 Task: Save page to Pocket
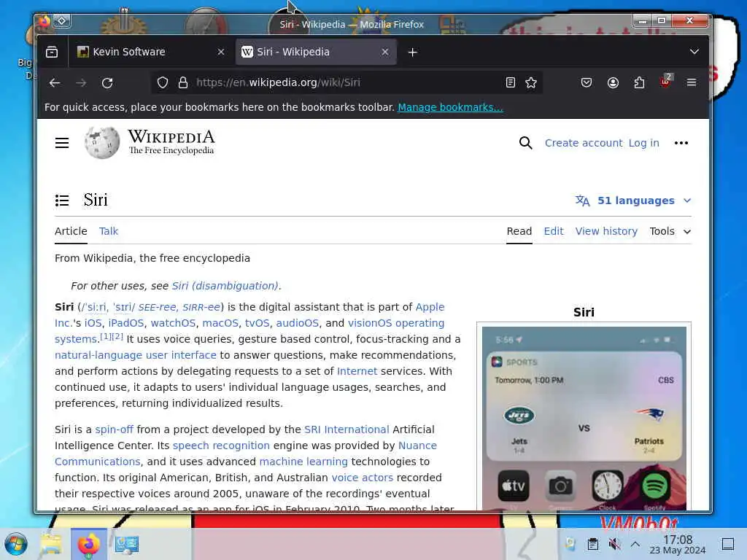click(x=587, y=83)
